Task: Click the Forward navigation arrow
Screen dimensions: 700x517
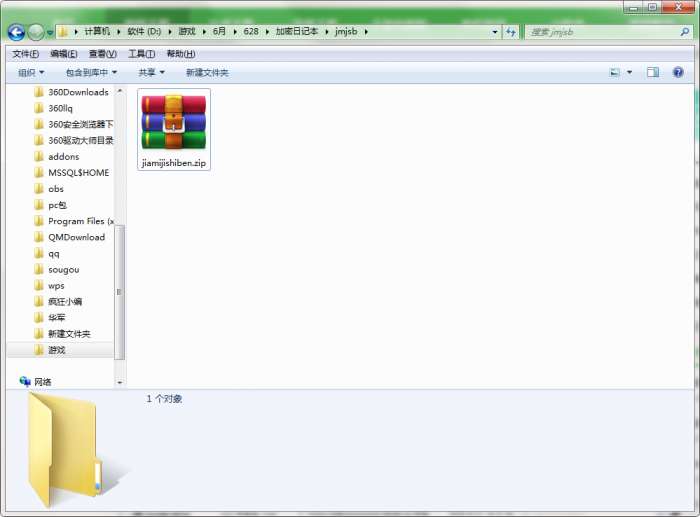Action: [x=36, y=32]
